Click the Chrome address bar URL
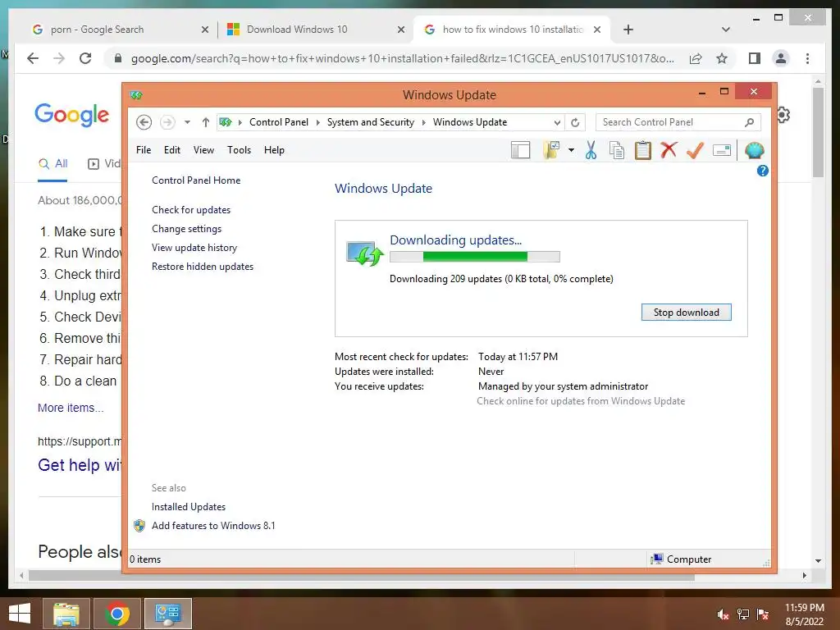840x630 pixels. click(402, 58)
